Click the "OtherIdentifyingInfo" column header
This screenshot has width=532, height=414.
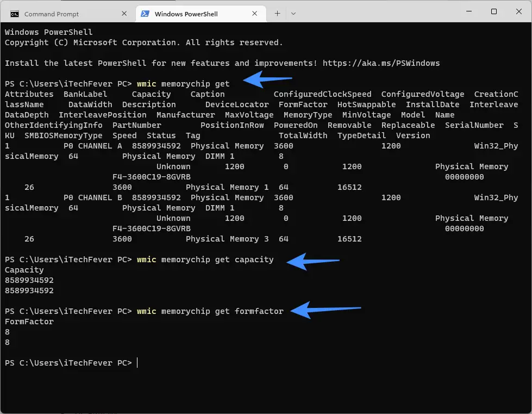point(54,125)
